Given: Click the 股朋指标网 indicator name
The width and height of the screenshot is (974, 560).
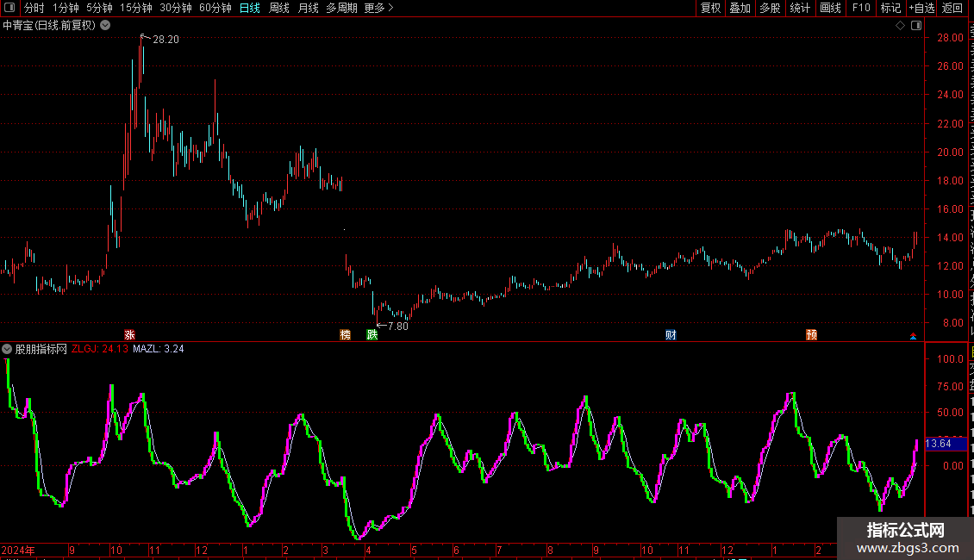Looking at the screenshot, I should point(41,349).
